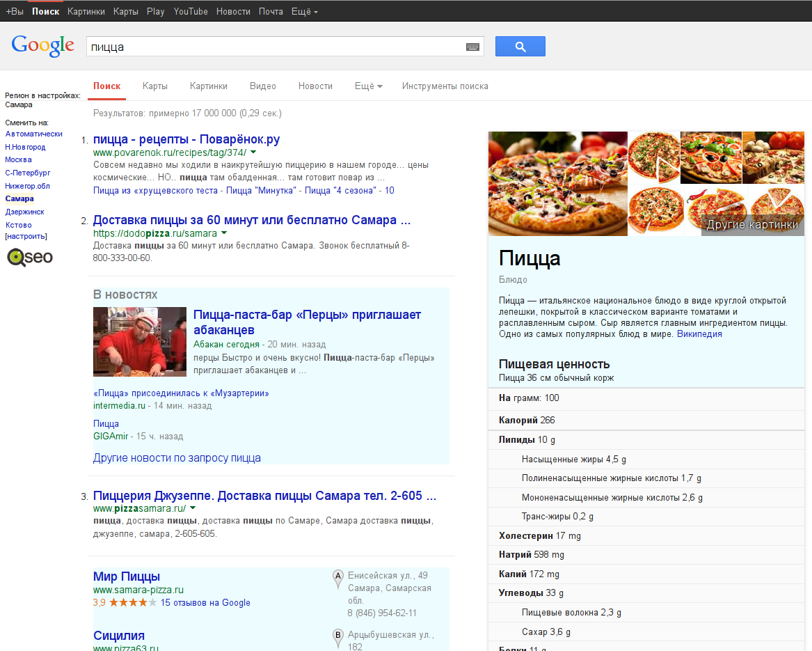Open Карты in the top black bar
Image resolution: width=812 pixels, height=651 pixels.
tap(126, 11)
